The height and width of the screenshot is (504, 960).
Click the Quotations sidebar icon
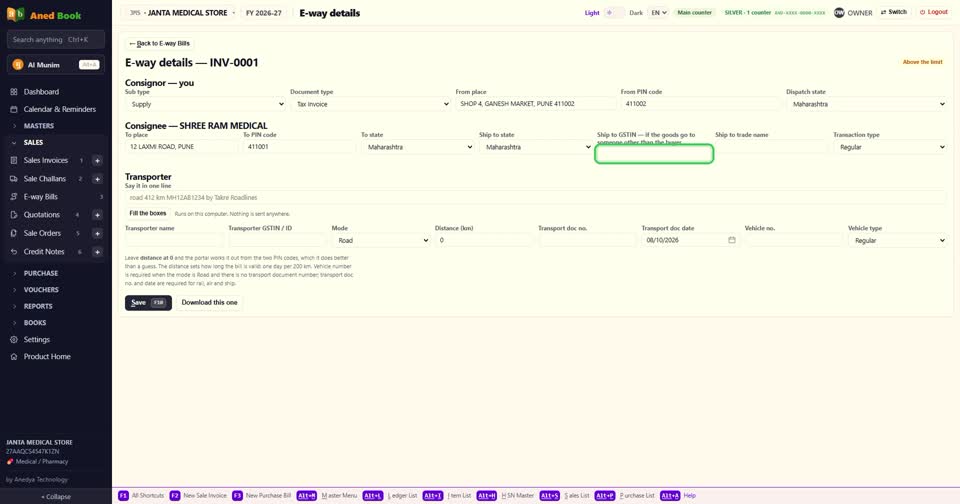coord(13,215)
